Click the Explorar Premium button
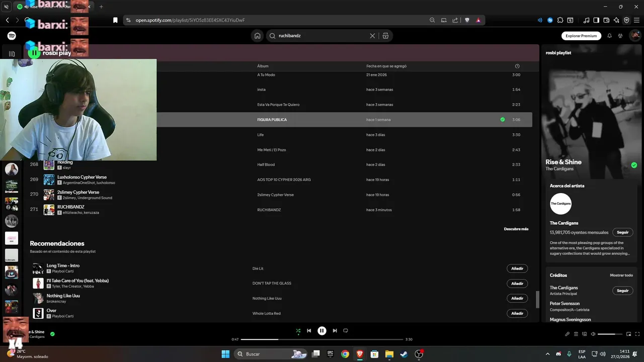Image resolution: width=644 pixels, height=362 pixels. point(581,36)
